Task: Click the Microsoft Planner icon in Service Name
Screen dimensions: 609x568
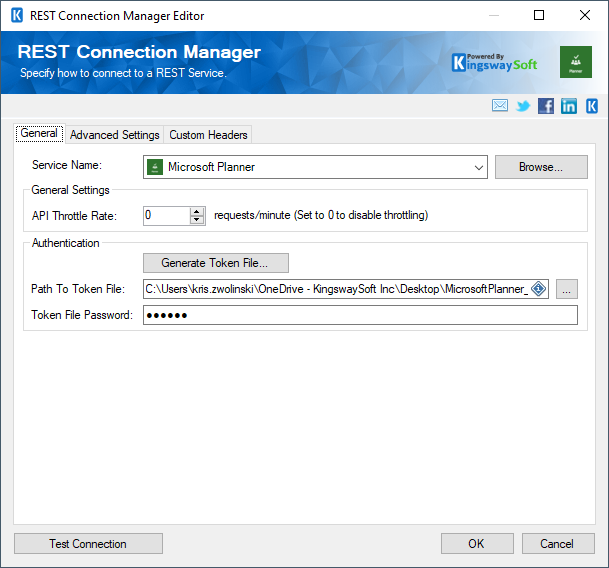Action: pos(155,167)
